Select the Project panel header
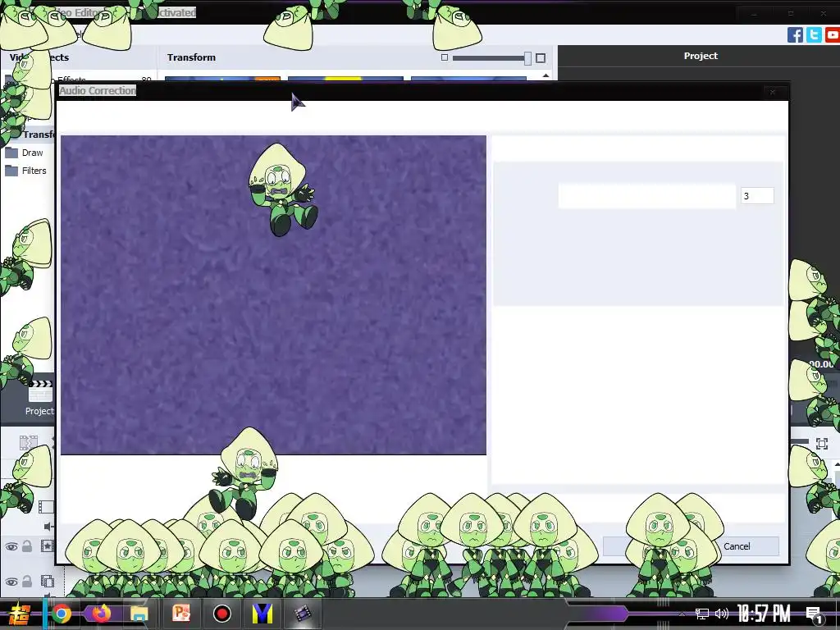Image resolution: width=840 pixels, height=630 pixels. [x=701, y=56]
